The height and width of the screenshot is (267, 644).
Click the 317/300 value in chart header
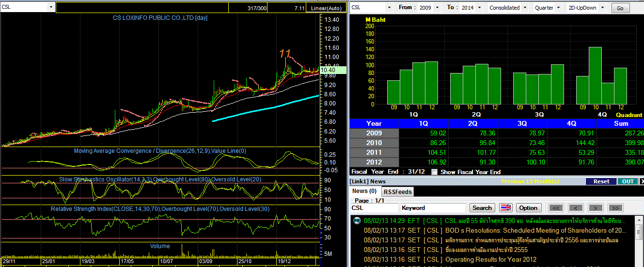[x=257, y=8]
